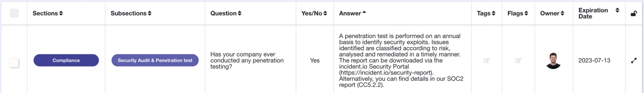Edit flags using the pencil icon
The image size is (644, 93).
point(518,60)
